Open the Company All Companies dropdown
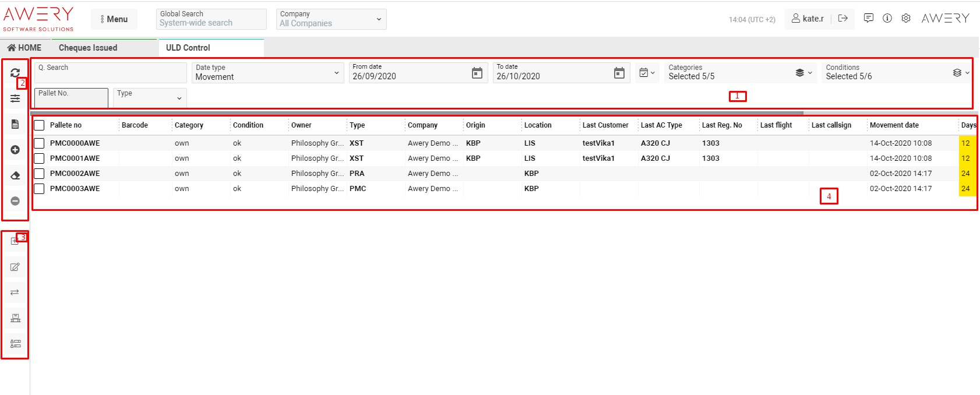The width and height of the screenshot is (980, 395). click(331, 19)
